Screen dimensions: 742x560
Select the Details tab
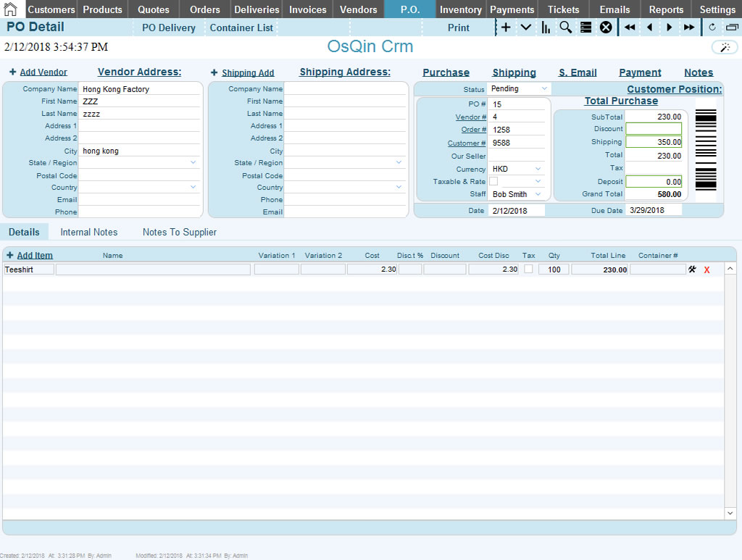point(24,233)
